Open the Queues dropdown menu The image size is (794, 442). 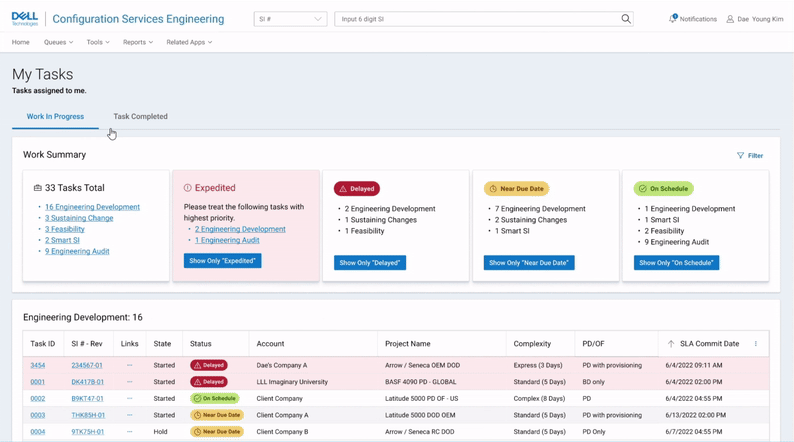tap(58, 43)
